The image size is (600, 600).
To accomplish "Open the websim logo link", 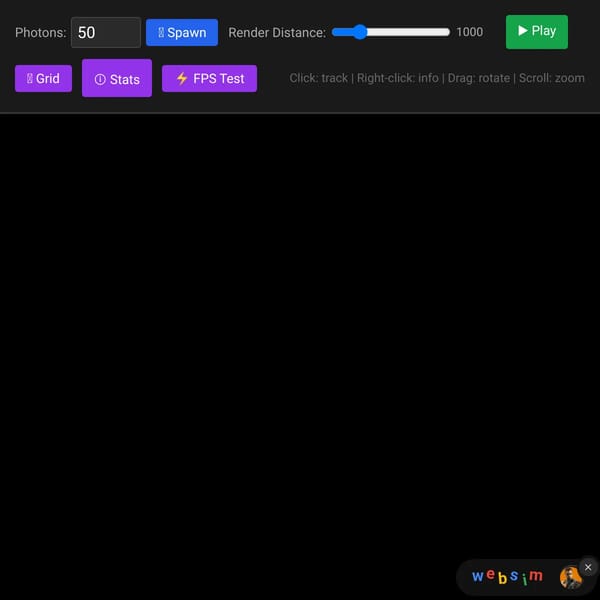I will coord(507,576).
